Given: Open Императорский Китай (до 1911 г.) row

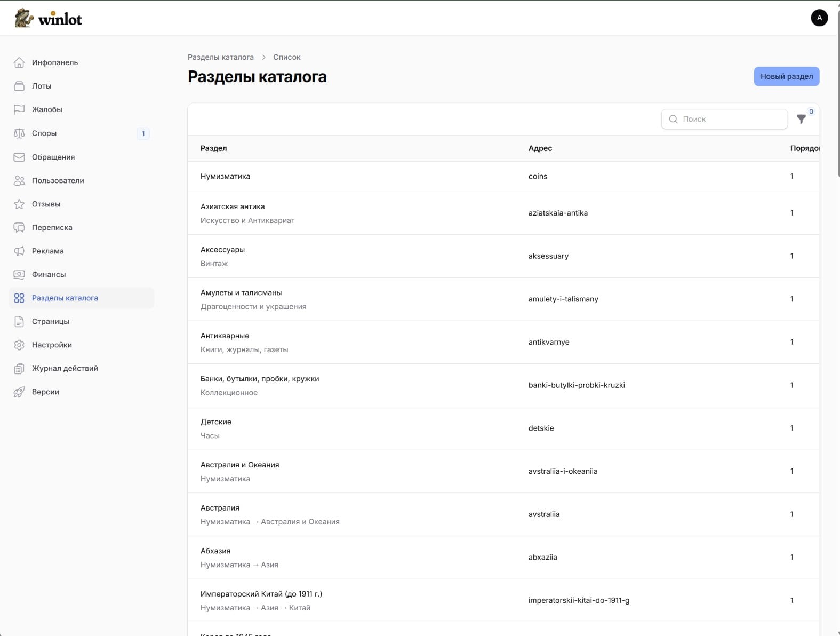Looking at the screenshot, I should [x=503, y=601].
